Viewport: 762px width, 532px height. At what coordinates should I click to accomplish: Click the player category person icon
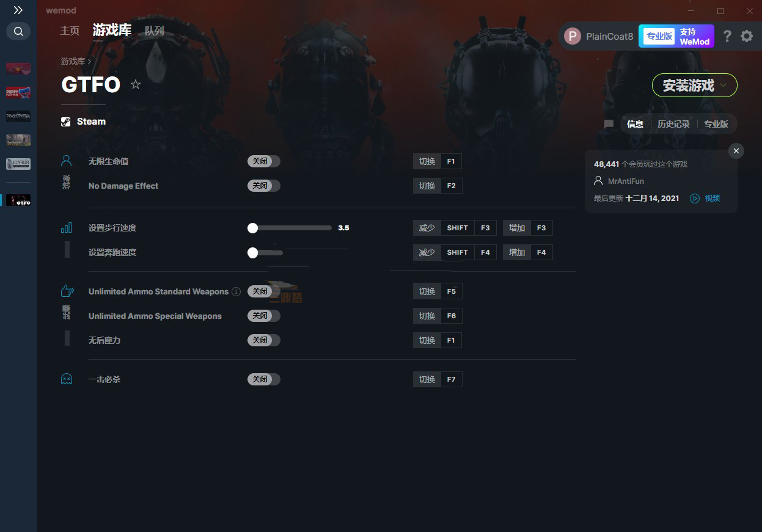[67, 161]
